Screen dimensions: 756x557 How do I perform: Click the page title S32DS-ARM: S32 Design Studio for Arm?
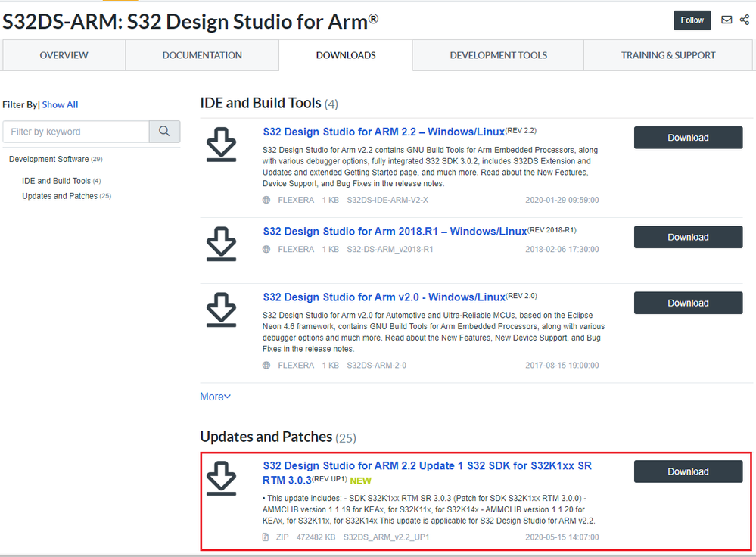[x=190, y=22]
